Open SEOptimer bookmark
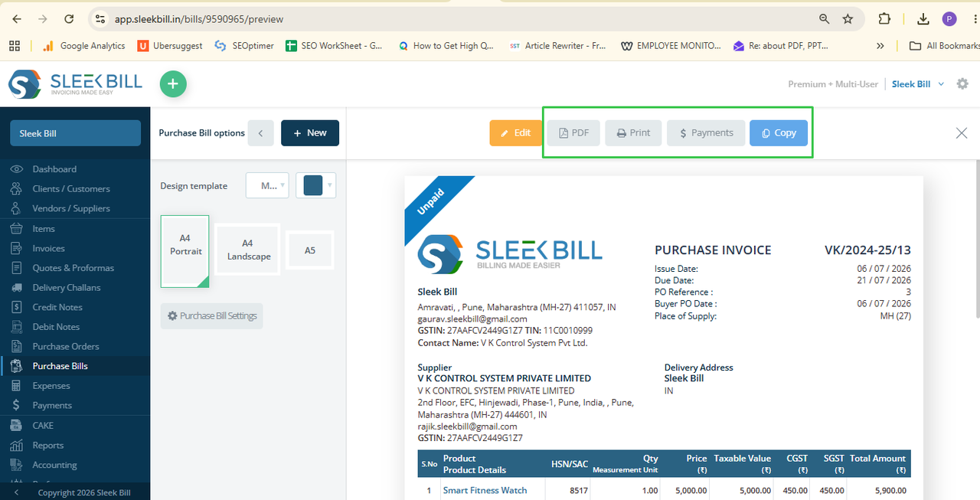980x500 pixels. click(x=243, y=46)
